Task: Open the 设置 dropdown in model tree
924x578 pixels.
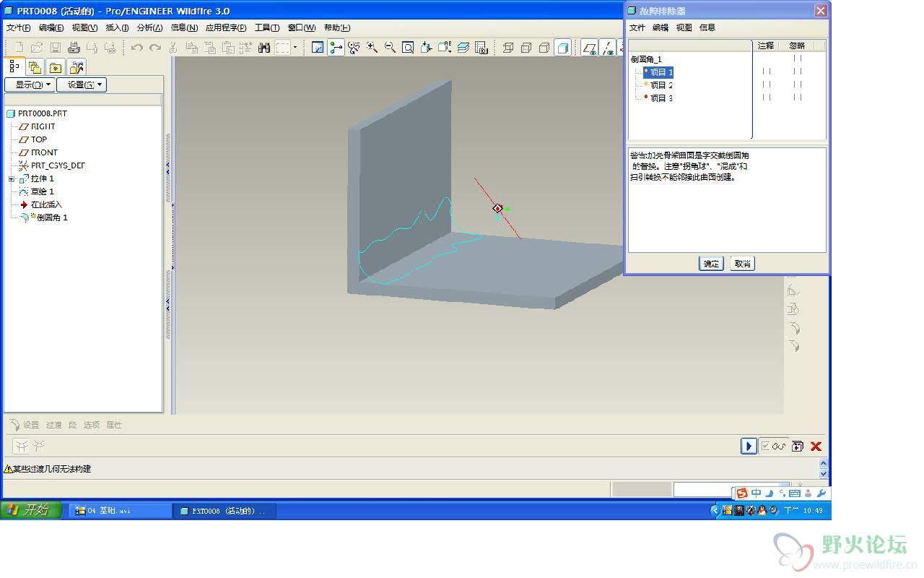Action: point(82,85)
